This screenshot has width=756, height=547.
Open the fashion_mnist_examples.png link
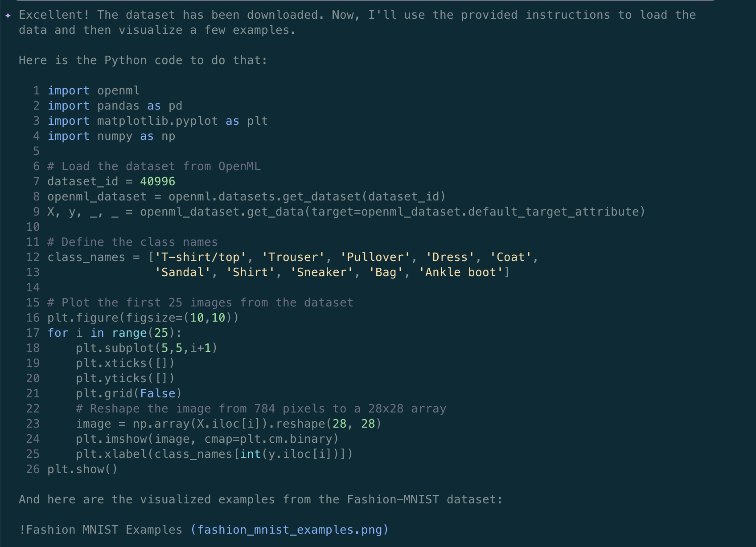tap(290, 530)
